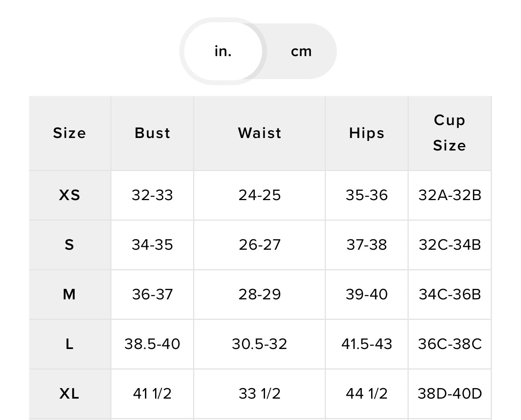Select the in. unit option
Viewport: 521px width, 420px height.
(x=223, y=51)
